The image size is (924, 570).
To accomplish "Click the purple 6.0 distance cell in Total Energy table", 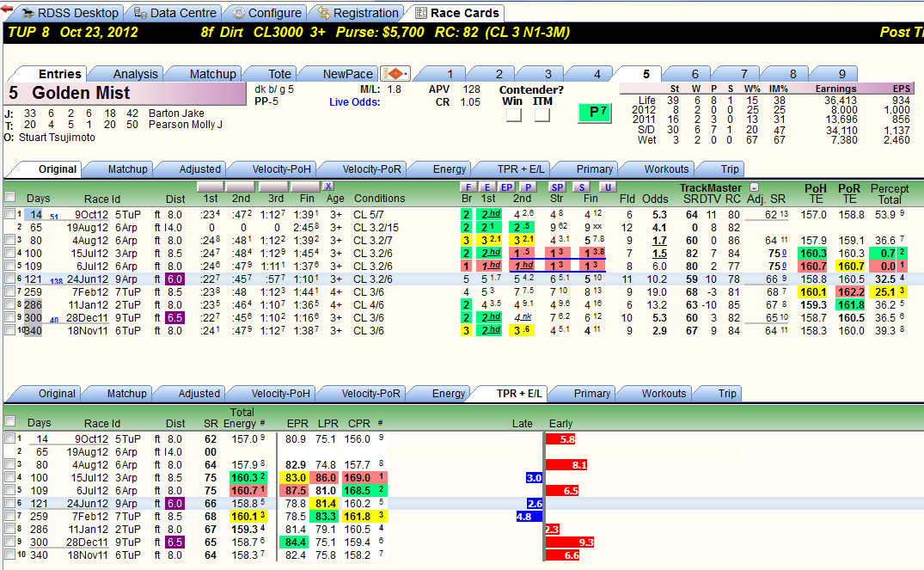I will (174, 504).
